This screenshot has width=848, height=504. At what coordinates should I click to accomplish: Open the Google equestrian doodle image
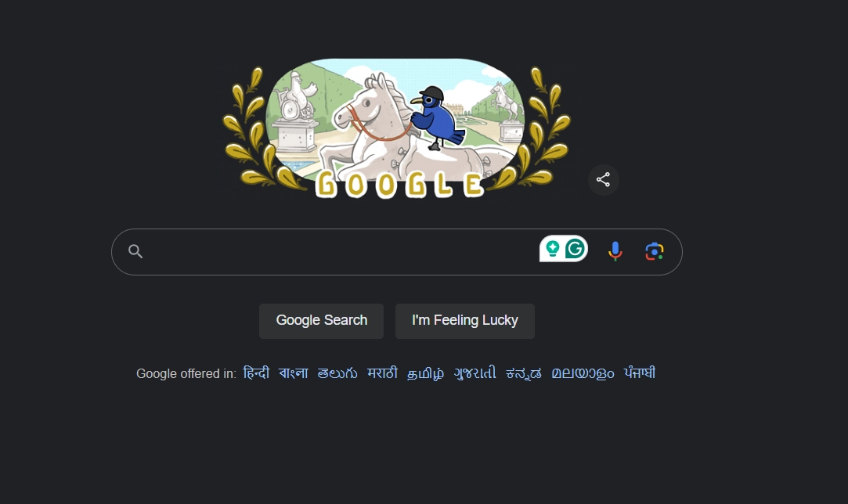(396, 128)
